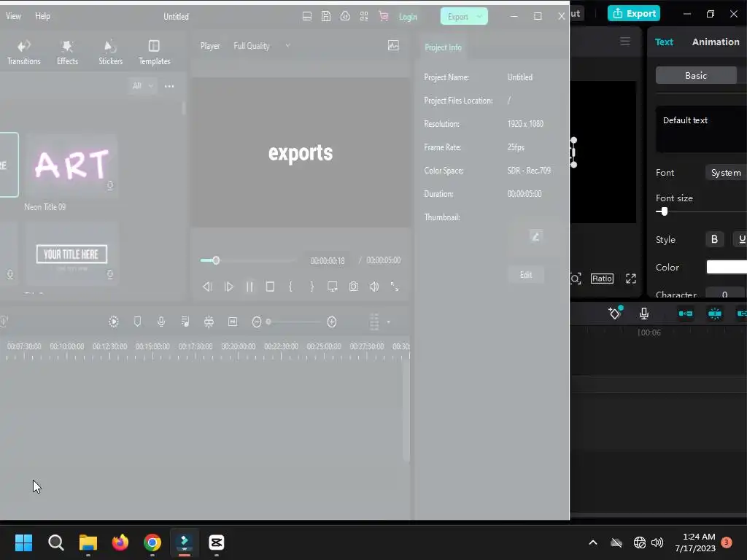Step forward one frame in Filmora player
747x560 pixels.
click(x=228, y=287)
